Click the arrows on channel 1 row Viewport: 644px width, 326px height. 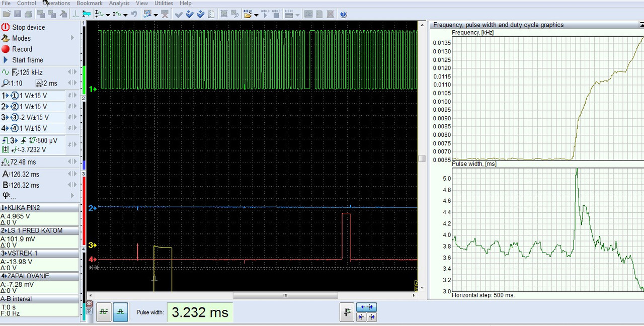(x=72, y=96)
